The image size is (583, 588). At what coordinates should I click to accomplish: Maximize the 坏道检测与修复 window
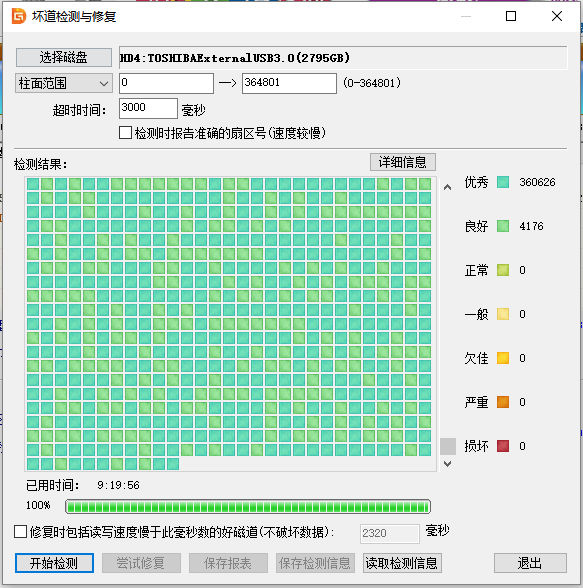(511, 16)
